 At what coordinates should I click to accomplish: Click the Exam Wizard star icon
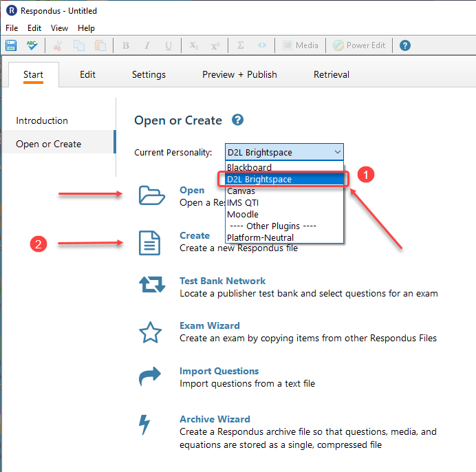[150, 332]
